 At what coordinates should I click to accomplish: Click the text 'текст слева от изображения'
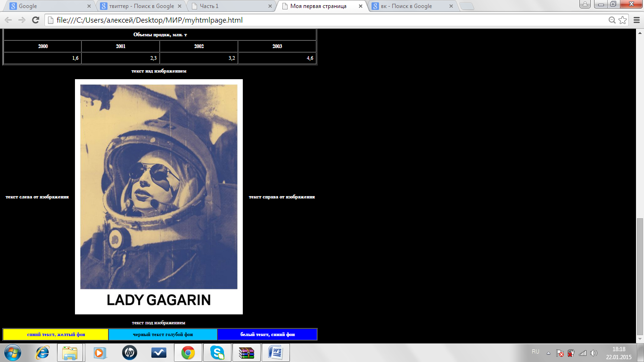click(x=37, y=197)
